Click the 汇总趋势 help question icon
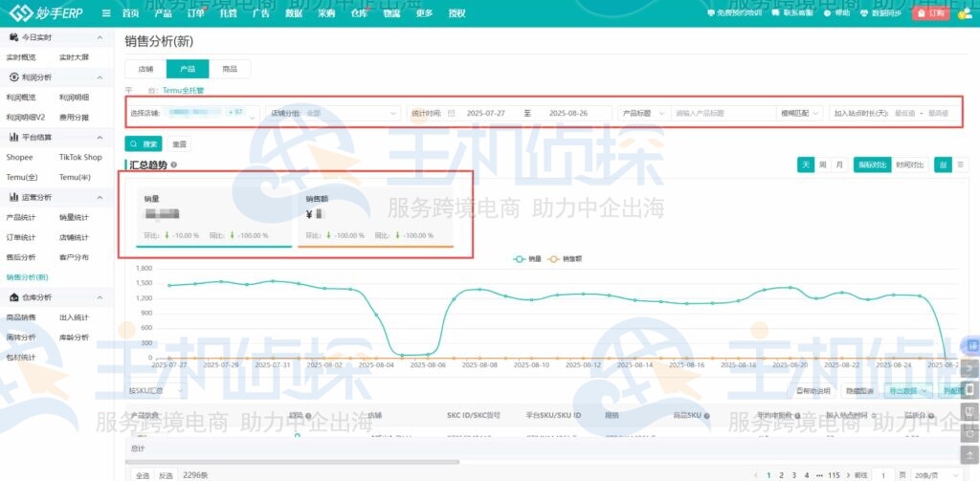 coord(174,164)
